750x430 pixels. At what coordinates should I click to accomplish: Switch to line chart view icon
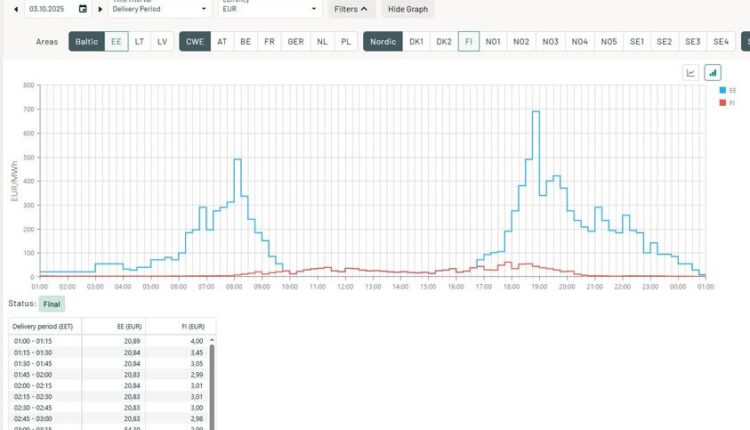click(691, 72)
